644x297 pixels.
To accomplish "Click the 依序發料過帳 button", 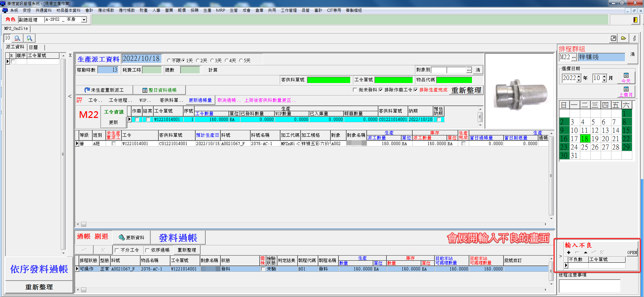I will (39, 269).
